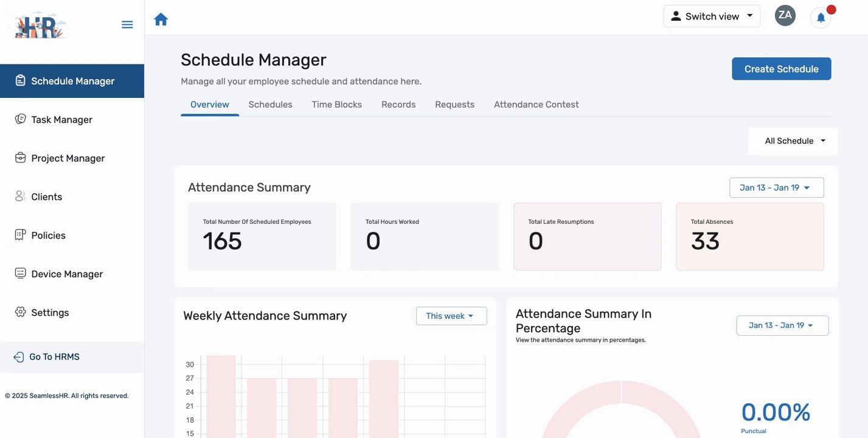Viewport: 868px width, 438px height.
Task: Click the Settings gear icon
Action: point(21,312)
